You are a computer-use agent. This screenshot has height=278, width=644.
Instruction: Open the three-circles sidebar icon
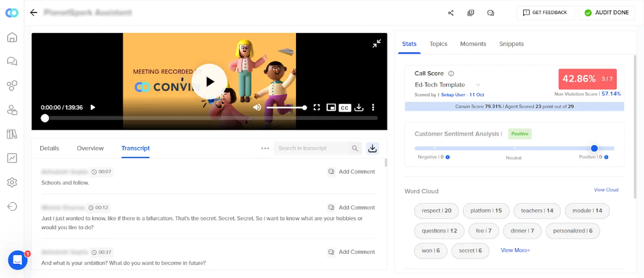point(12,85)
